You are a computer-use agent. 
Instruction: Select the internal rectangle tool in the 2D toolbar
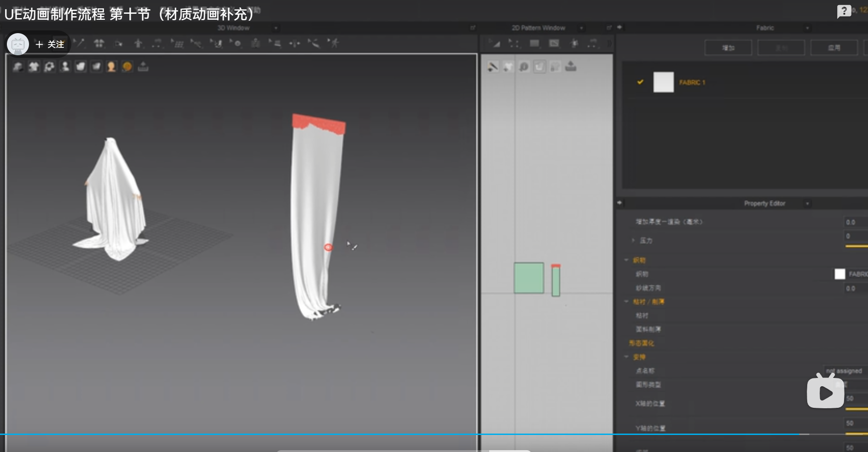554,43
